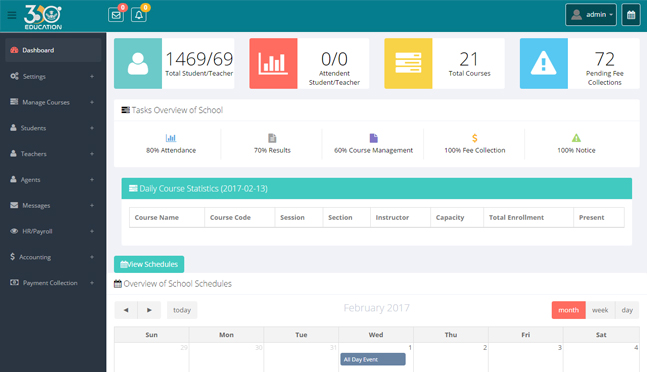Click the View Schedules button
The height and width of the screenshot is (372, 647).
click(149, 264)
